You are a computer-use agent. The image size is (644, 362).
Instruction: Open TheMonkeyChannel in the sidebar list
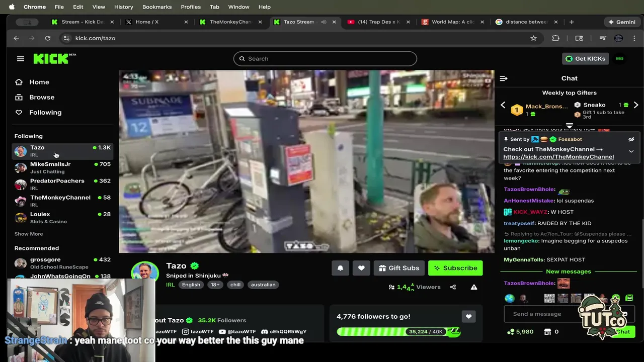(x=62, y=201)
